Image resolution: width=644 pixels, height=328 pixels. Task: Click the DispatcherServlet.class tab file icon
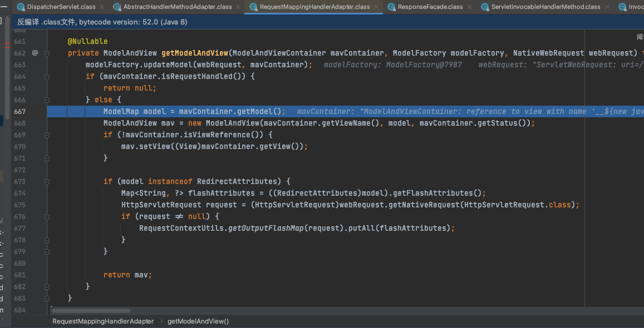21,7
